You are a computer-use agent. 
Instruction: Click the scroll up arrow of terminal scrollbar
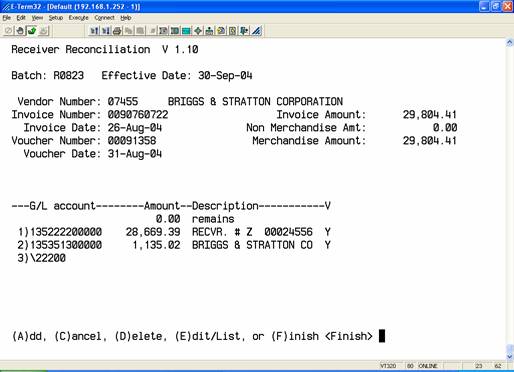click(510, 42)
